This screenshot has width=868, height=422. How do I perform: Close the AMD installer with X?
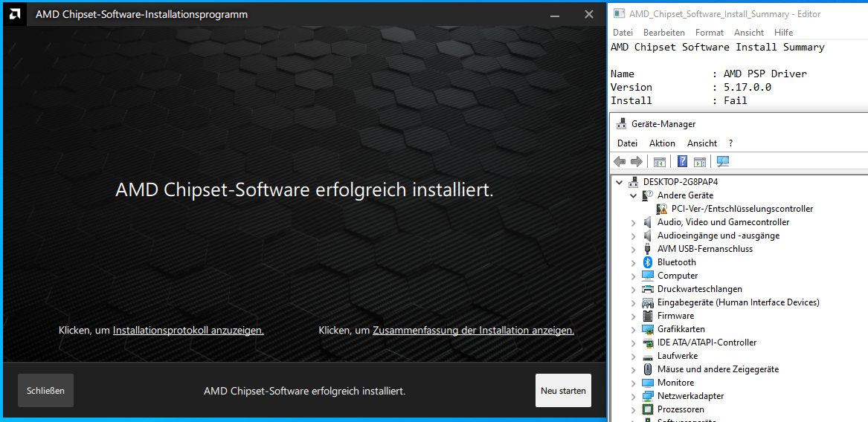(x=589, y=14)
